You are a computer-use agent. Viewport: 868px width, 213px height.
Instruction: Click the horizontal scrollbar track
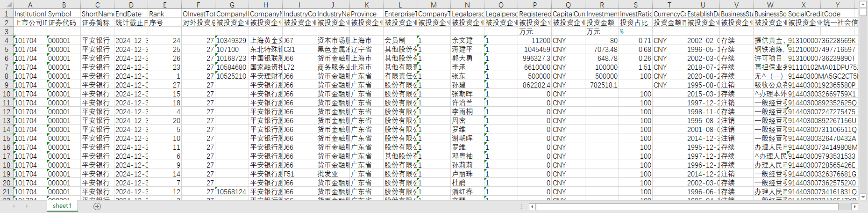tap(693, 206)
